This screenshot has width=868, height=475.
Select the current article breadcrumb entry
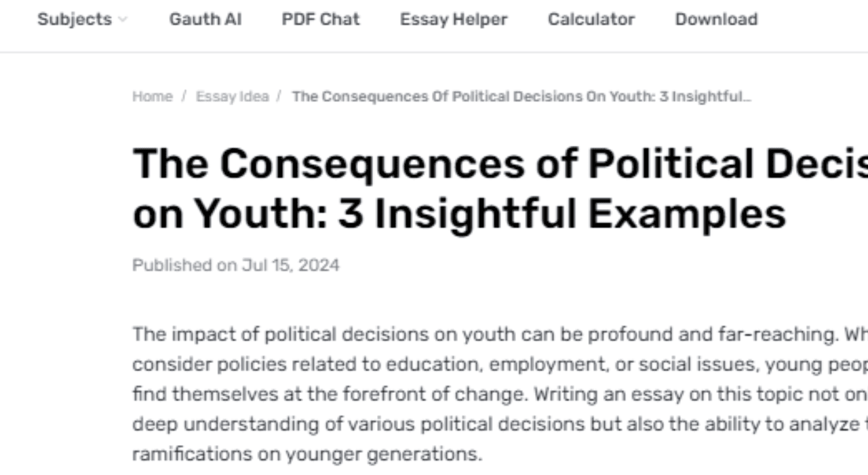[521, 96]
